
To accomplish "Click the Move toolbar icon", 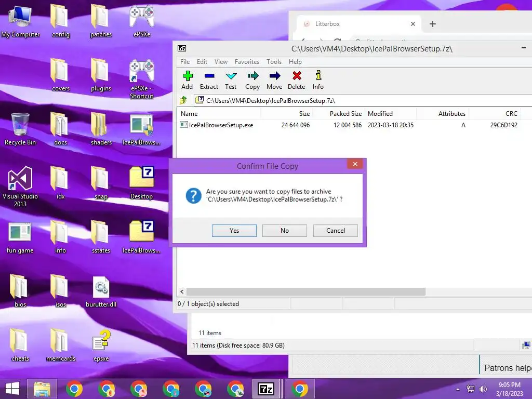I will (x=274, y=80).
